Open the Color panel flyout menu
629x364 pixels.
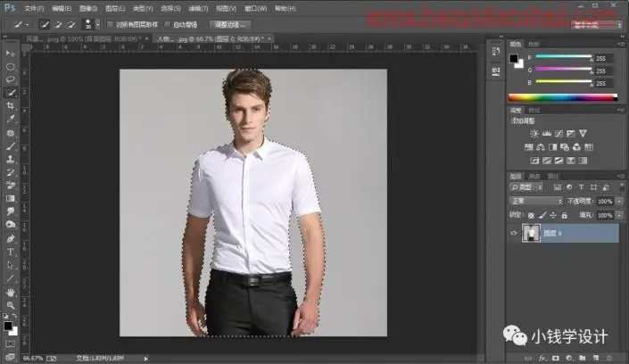coord(621,44)
